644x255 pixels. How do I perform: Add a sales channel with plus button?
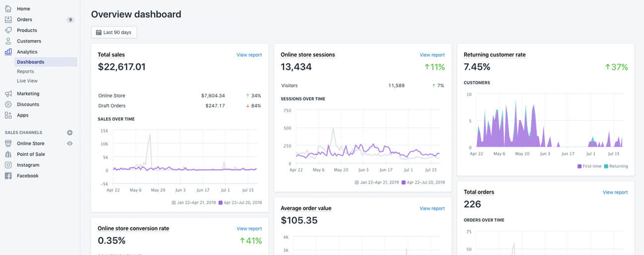(x=70, y=133)
